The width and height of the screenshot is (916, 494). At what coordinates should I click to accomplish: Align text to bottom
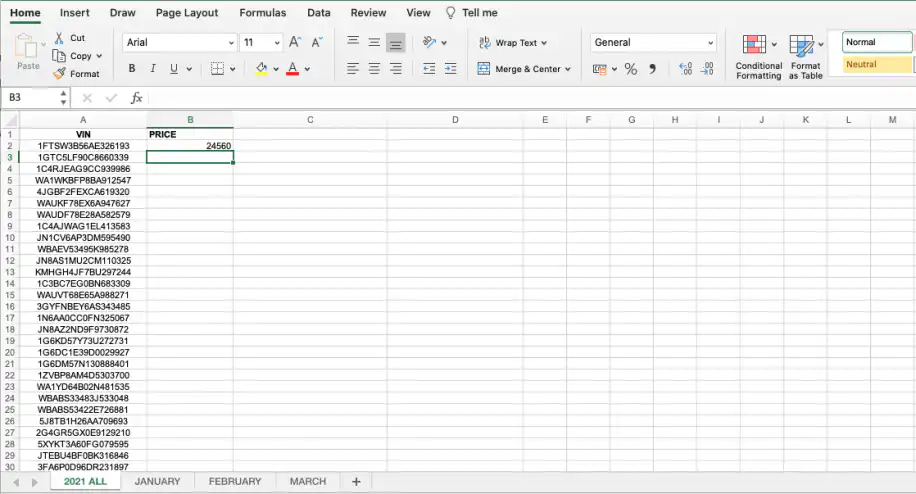[395, 42]
